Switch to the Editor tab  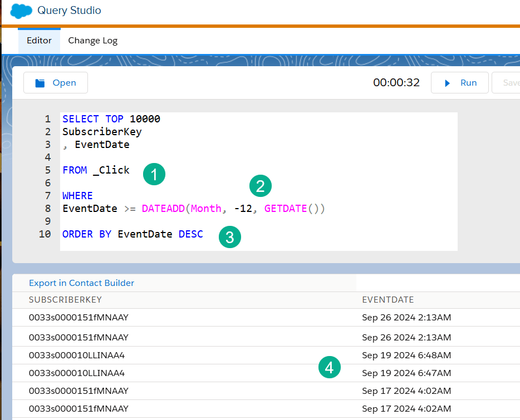39,41
